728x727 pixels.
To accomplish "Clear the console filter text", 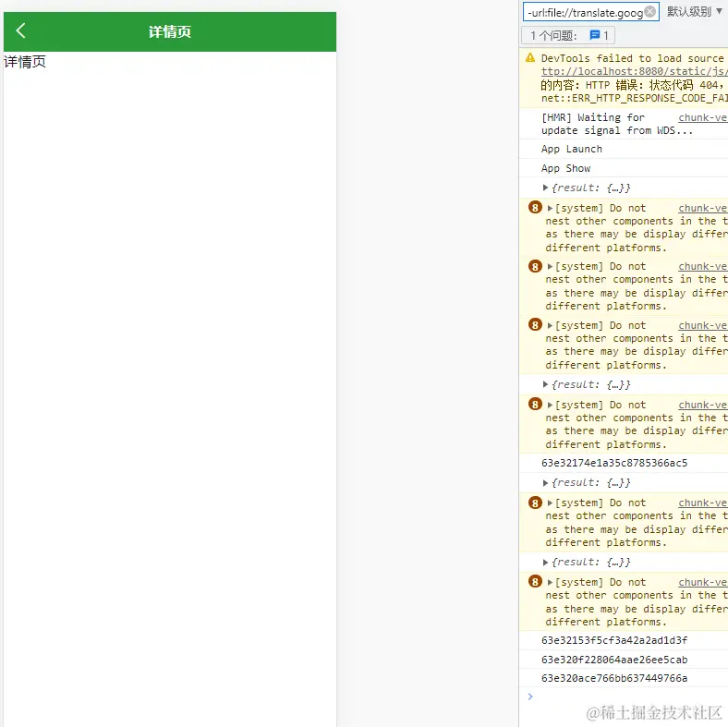I will tap(650, 12).
